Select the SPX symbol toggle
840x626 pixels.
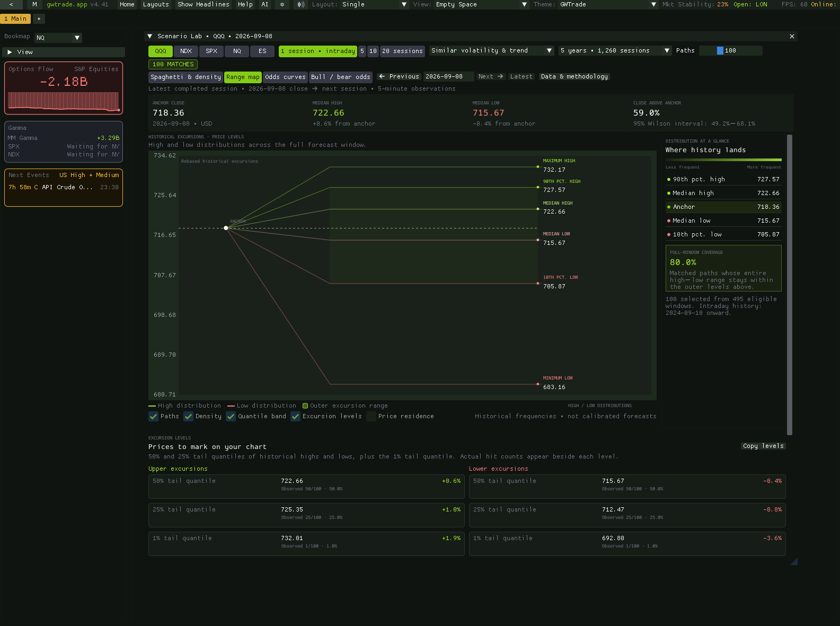(211, 51)
